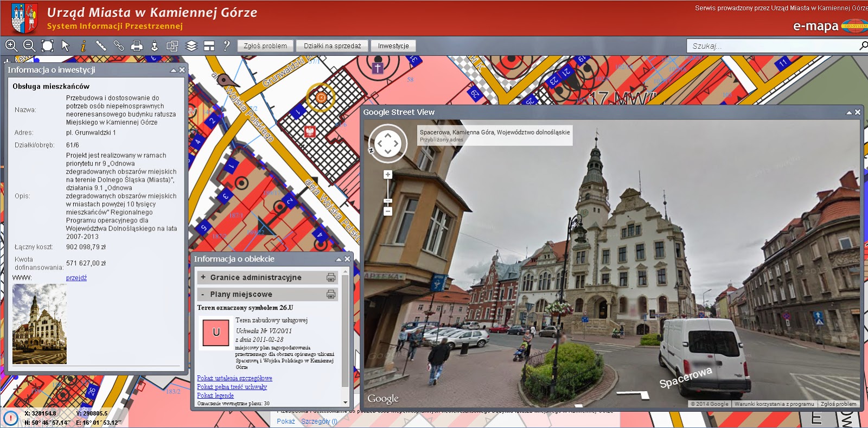Zoom out Street View with minus button

click(x=387, y=212)
